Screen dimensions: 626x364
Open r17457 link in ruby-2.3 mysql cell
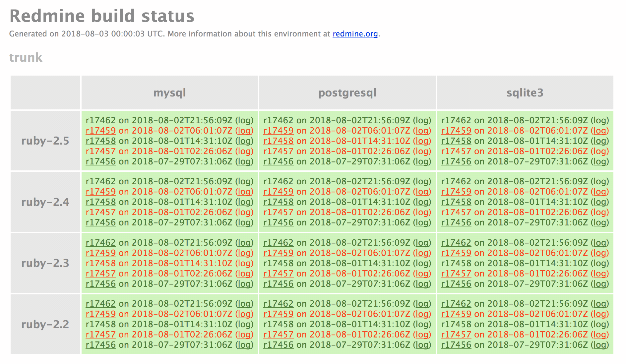click(101, 273)
